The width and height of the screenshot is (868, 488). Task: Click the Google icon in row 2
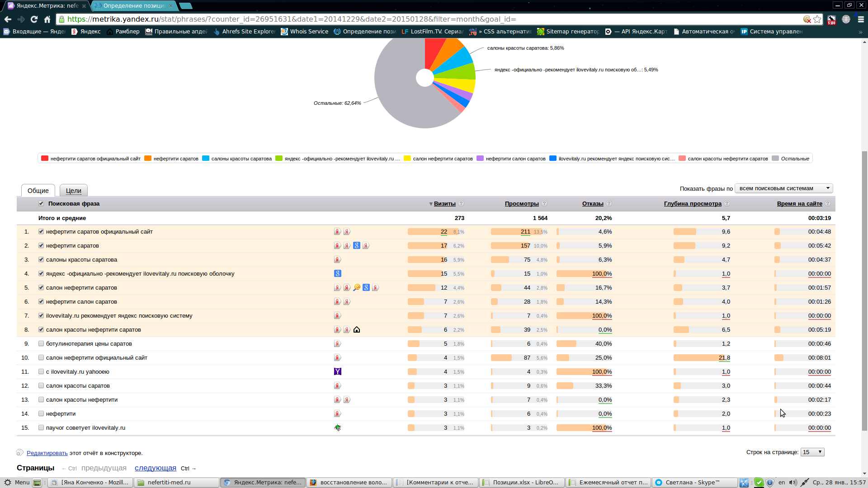357,245
